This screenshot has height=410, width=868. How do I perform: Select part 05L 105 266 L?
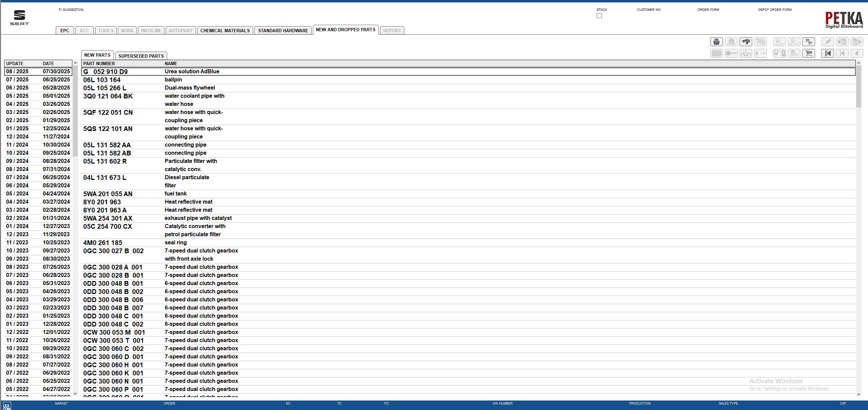click(x=105, y=88)
